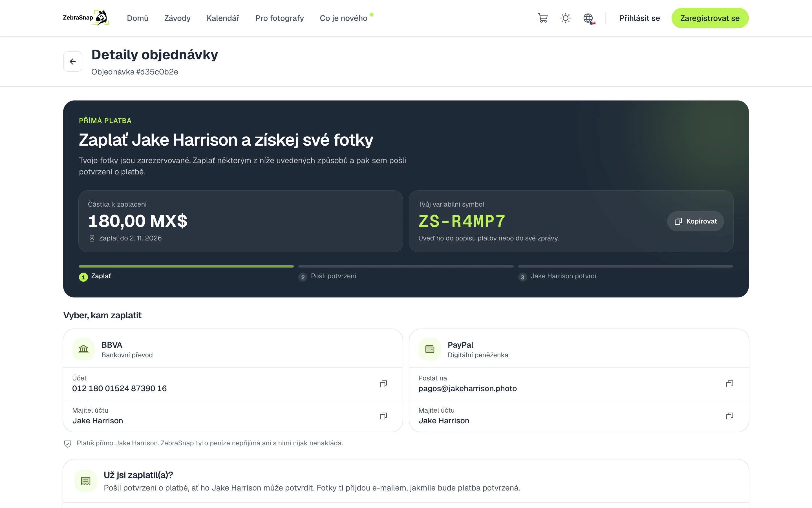
Task: Click the ZebraSnap logo
Action: pyautogui.click(x=86, y=18)
